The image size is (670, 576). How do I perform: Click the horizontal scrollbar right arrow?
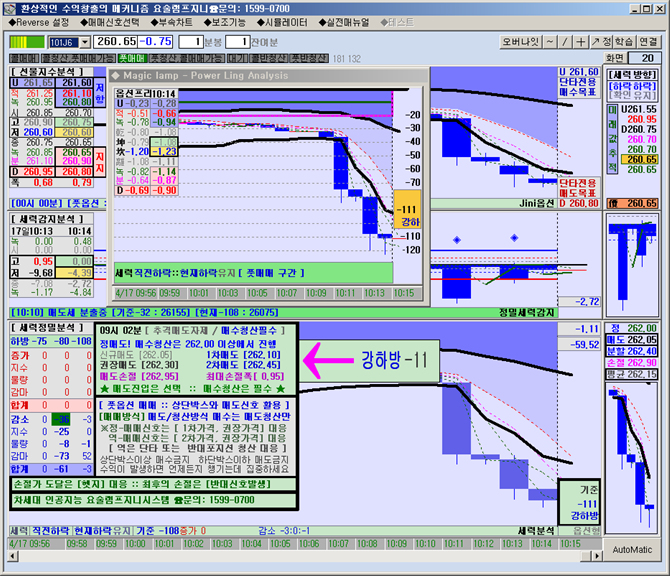pyautogui.click(x=596, y=555)
